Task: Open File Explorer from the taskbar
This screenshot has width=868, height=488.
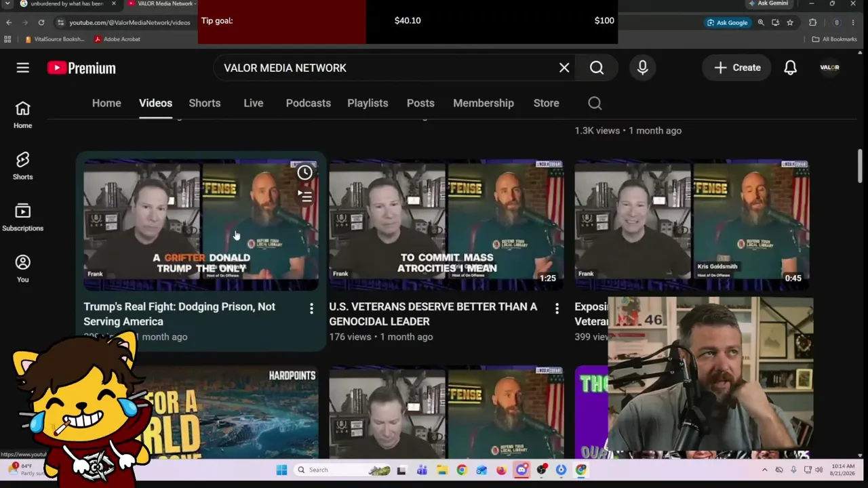Action: (441, 470)
